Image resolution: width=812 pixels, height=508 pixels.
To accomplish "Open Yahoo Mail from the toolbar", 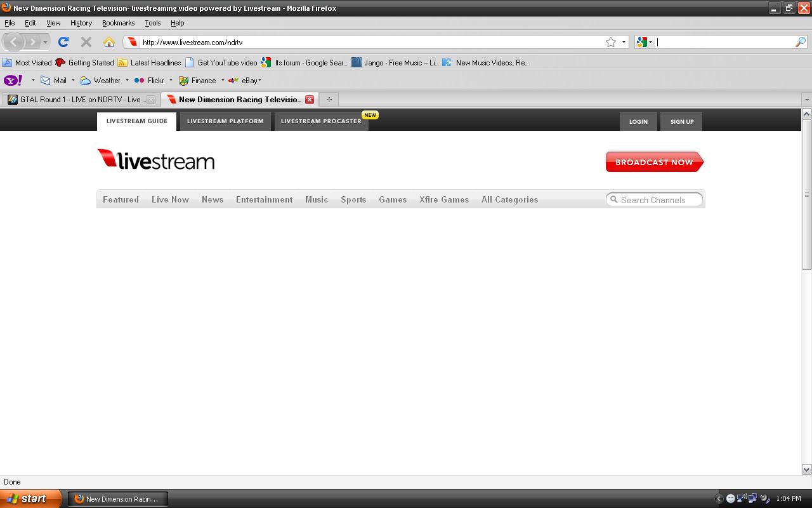I will pos(54,81).
